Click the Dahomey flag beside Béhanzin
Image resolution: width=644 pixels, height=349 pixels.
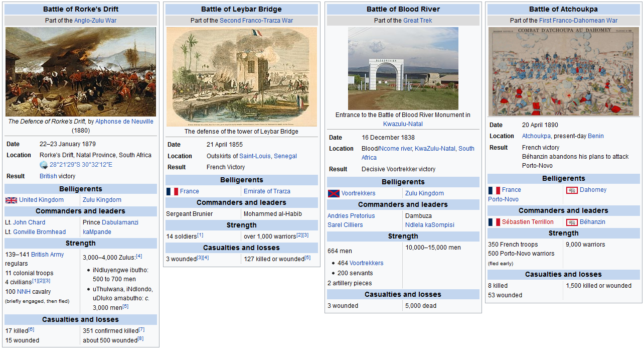[572, 222]
